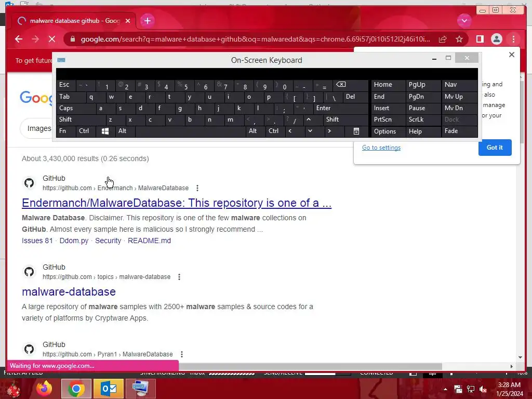Click the context menu key on On-Screen Keyboard
532x399 pixels.
(x=356, y=131)
